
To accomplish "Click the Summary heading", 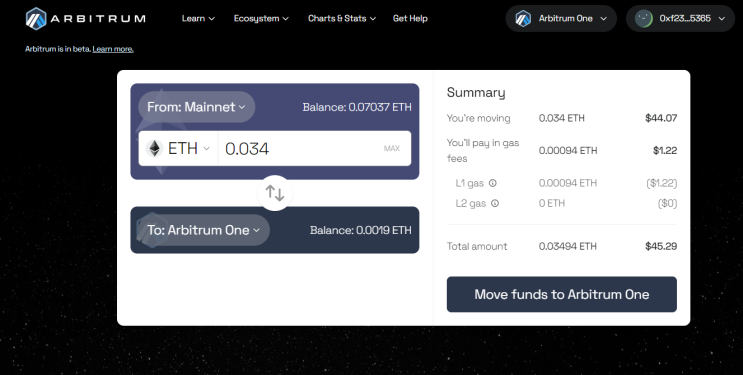I will 476,92.
